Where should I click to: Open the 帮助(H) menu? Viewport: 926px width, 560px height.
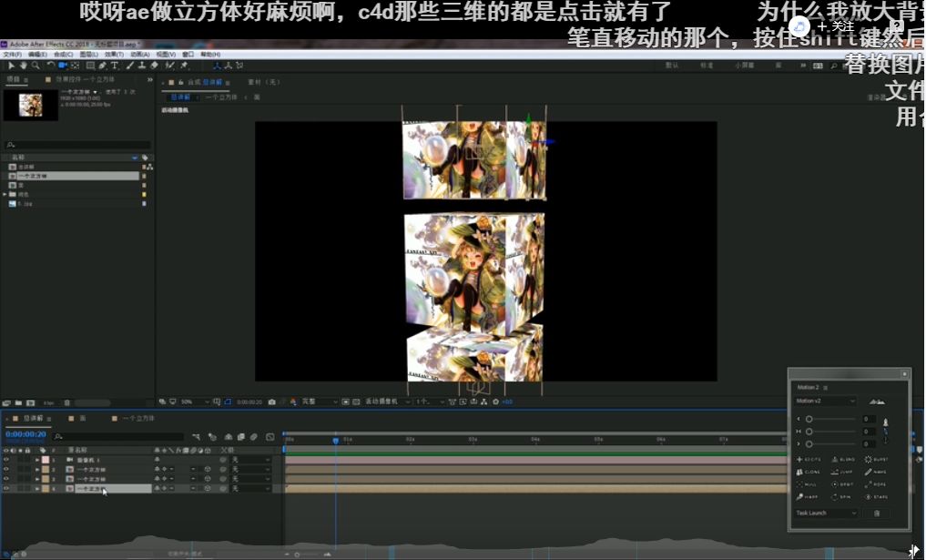tap(210, 55)
